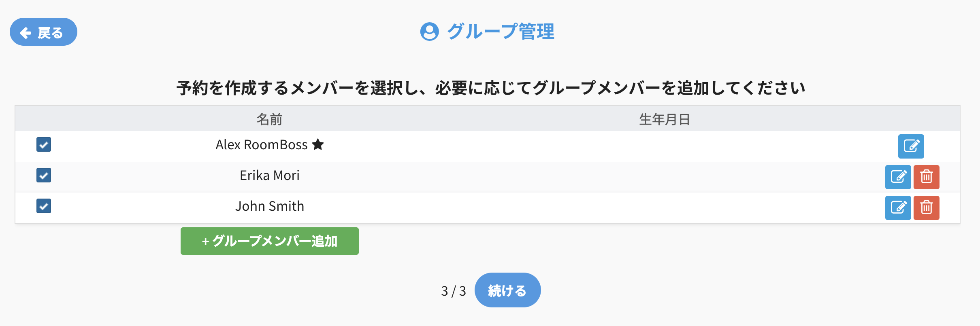Viewport: 980px width, 326px height.
Task: Edit John Smith member details
Action: (898, 207)
